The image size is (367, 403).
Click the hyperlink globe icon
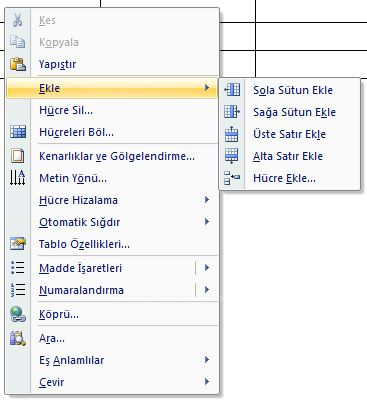click(18, 314)
